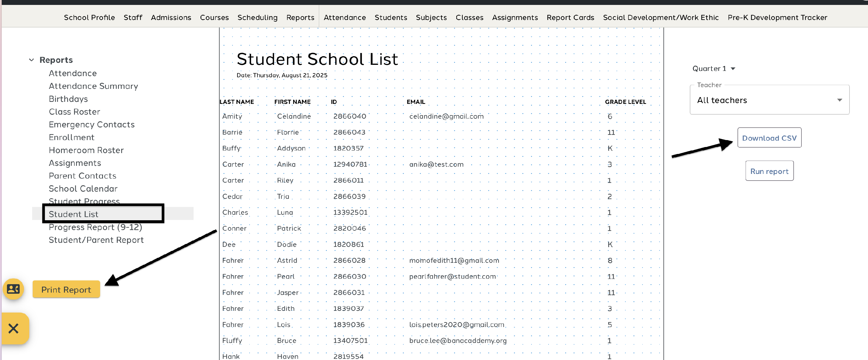Open Pre-K Development Tracker menu
Viewport: 868px width, 360px height.
point(777,17)
